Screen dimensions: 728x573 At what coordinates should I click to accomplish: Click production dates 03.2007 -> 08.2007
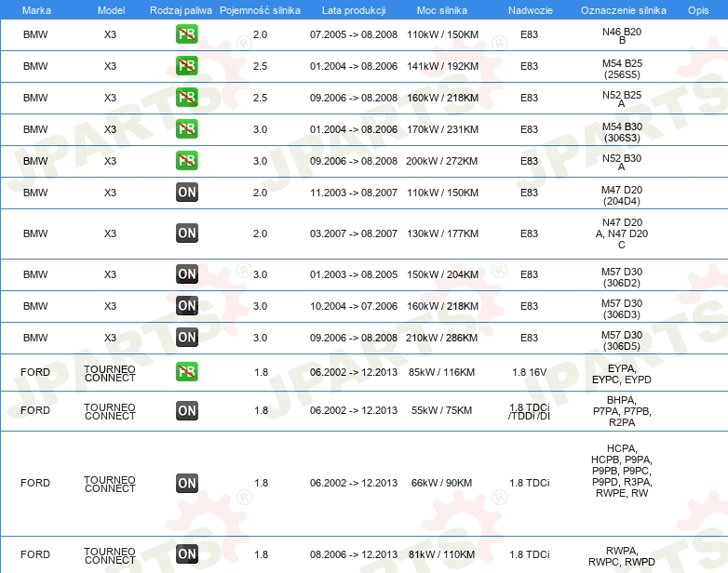pyautogui.click(x=354, y=233)
